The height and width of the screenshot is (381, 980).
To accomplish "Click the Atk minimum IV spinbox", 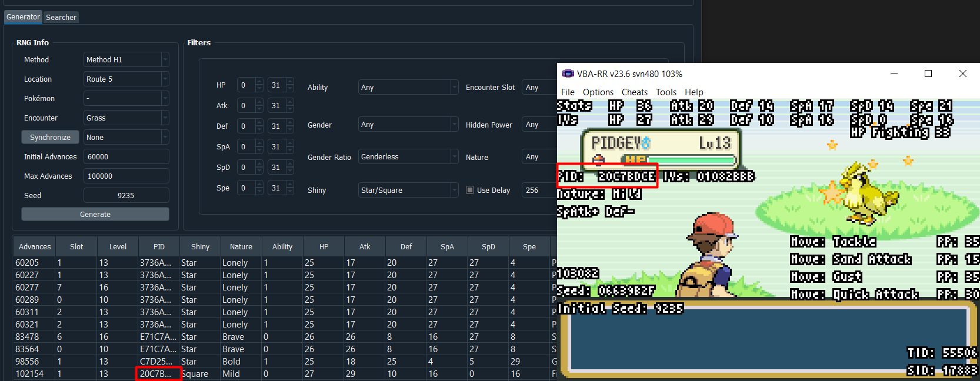I will click(x=250, y=105).
